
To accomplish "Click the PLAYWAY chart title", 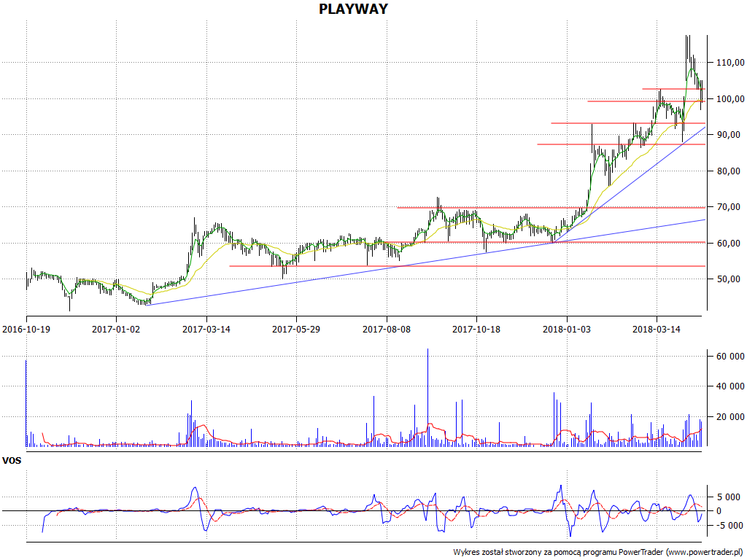I will pos(353,9).
